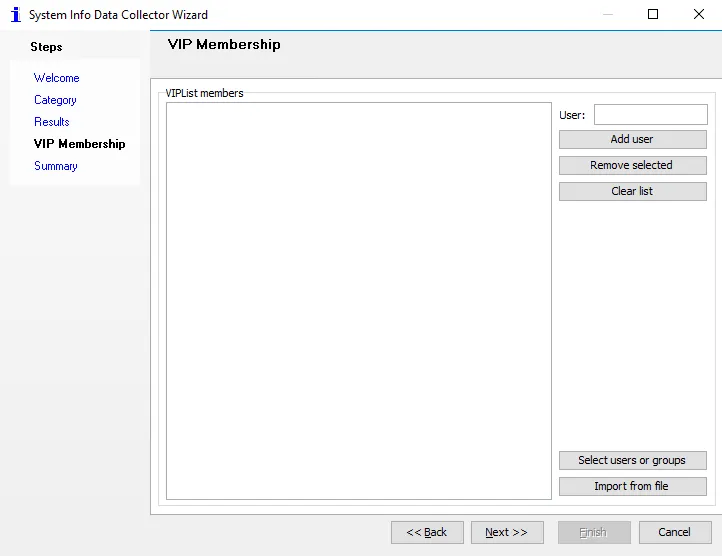Cancel the wizard
722x556 pixels.
(675, 533)
